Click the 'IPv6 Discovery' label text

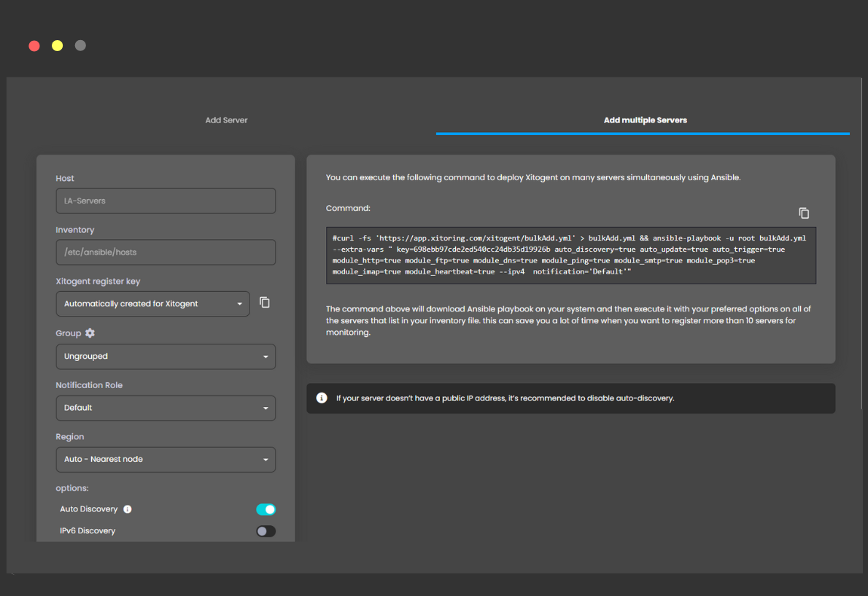tap(88, 530)
